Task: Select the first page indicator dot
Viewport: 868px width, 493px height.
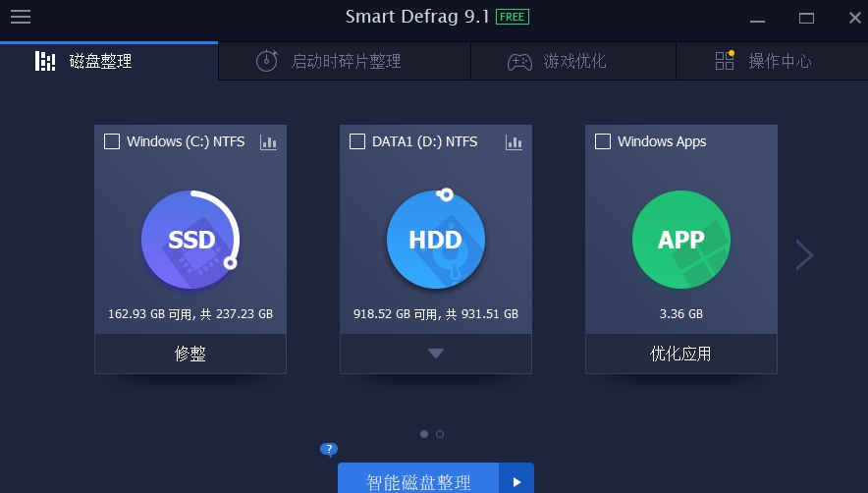Action: (424, 434)
